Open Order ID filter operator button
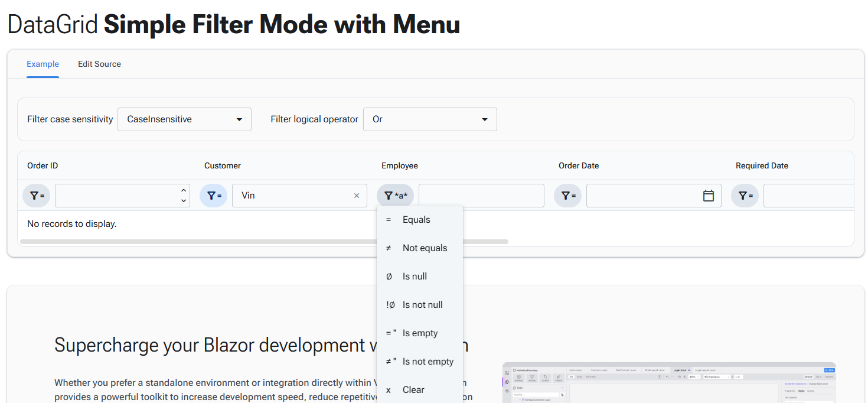This screenshot has height=403, width=868. pos(37,196)
